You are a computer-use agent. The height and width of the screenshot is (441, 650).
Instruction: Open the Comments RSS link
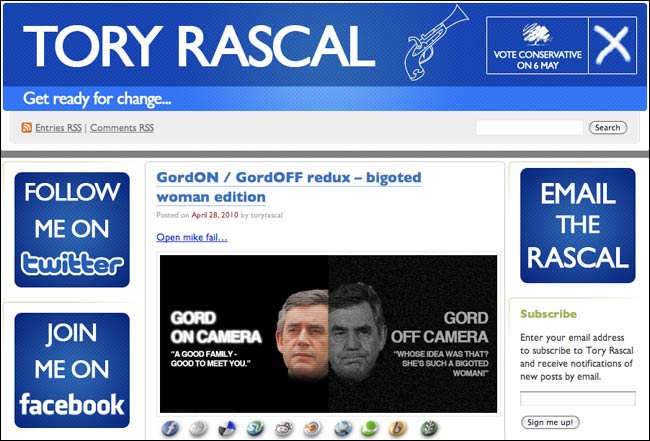(x=122, y=128)
